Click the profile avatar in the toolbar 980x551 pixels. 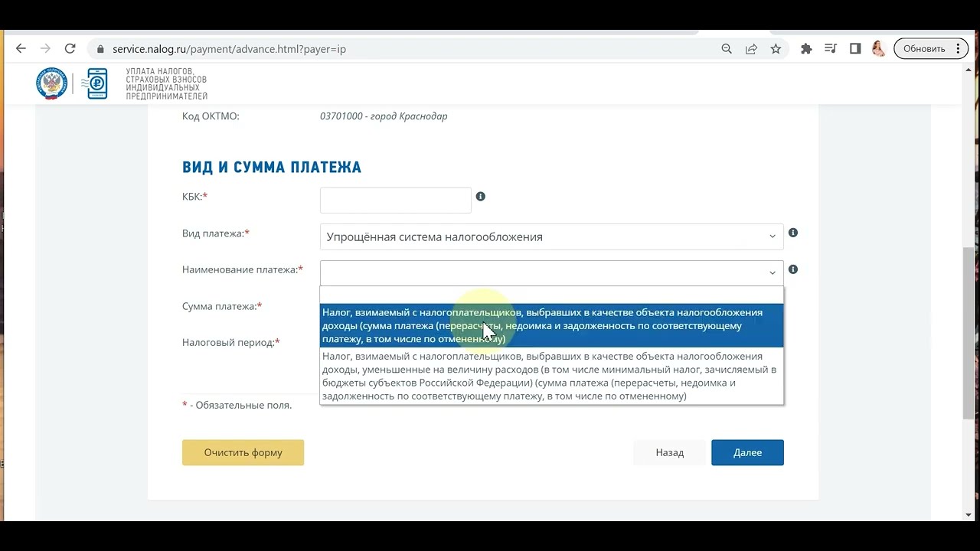pos(878,49)
